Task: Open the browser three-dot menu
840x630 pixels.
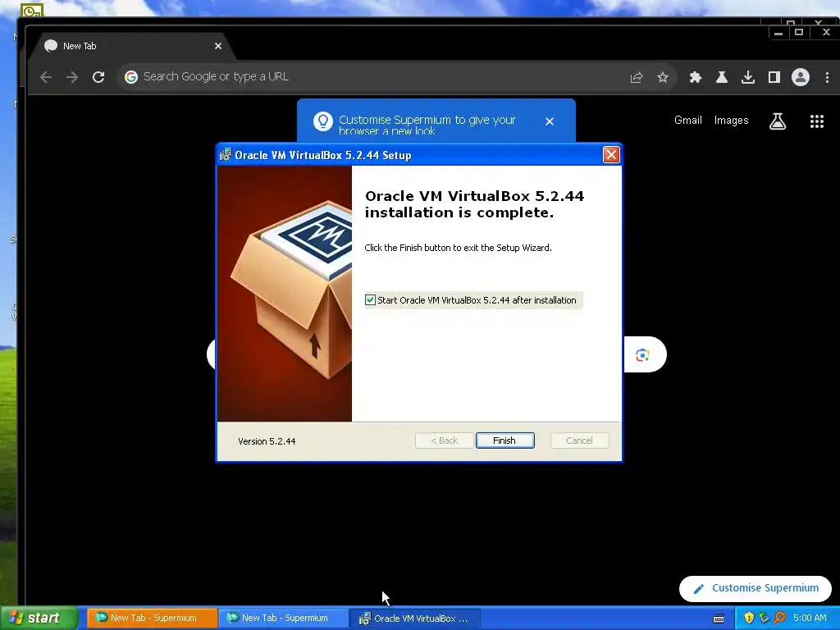Action: pyautogui.click(x=827, y=78)
